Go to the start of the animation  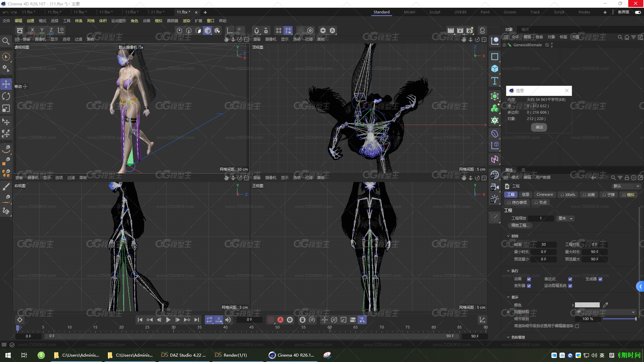pos(140,320)
